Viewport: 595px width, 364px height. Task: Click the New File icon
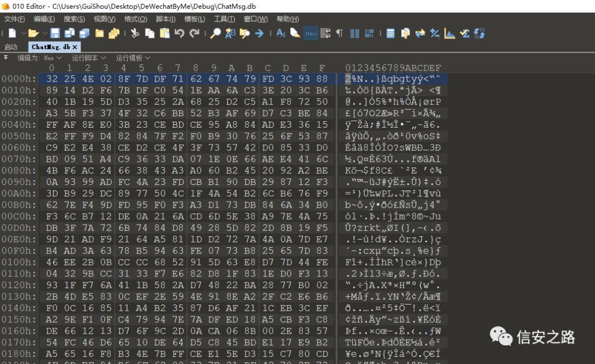click(12, 34)
